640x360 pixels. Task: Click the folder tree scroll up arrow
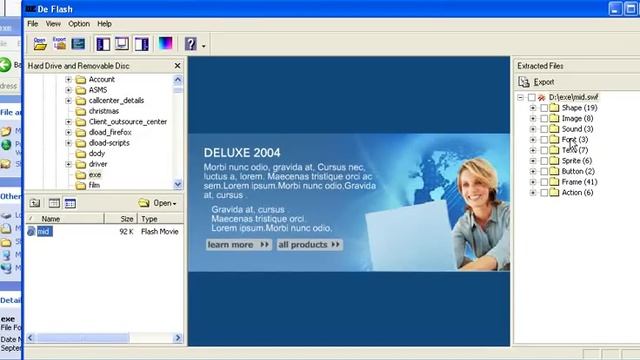click(178, 80)
